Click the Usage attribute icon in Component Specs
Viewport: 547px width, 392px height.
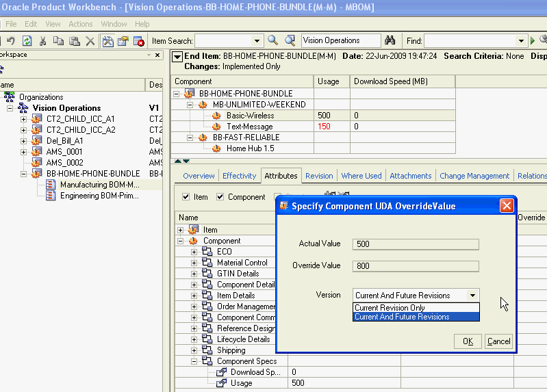221,383
